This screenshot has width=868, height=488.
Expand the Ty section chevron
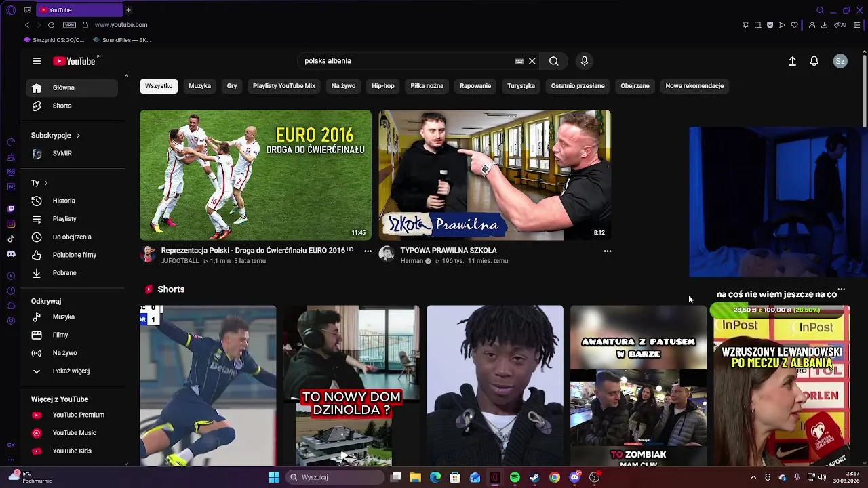(x=46, y=183)
